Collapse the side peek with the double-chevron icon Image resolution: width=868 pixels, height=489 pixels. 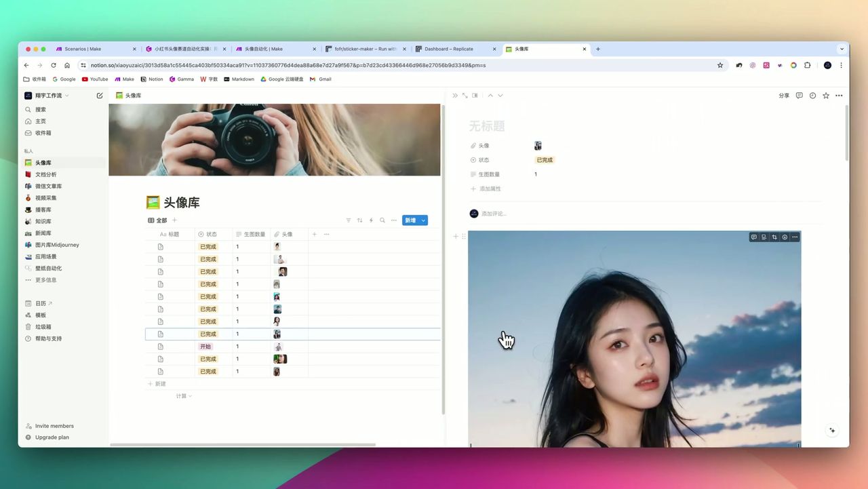455,95
